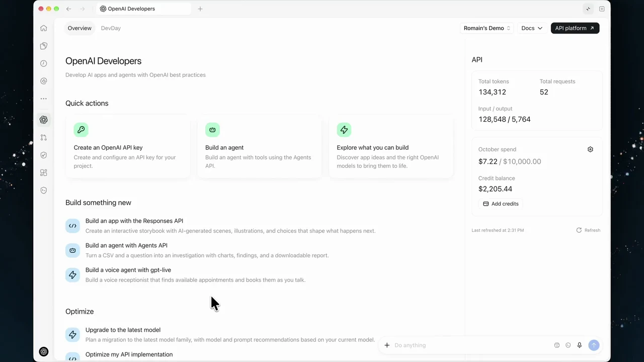
Task: Click the microphone icon in the prompt bar
Action: 580,345
